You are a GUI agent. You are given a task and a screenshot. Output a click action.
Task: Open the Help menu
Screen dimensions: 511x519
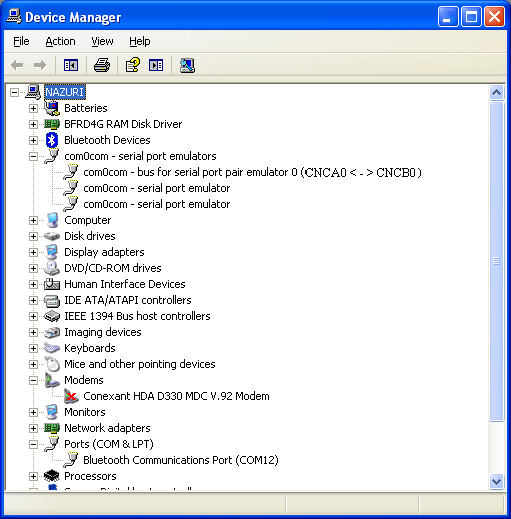tap(140, 41)
